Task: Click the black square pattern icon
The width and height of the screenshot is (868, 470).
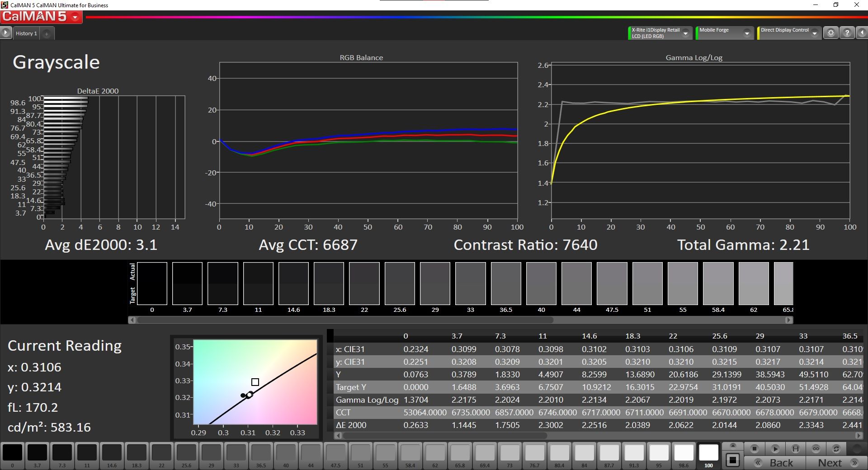Action: (x=733, y=461)
